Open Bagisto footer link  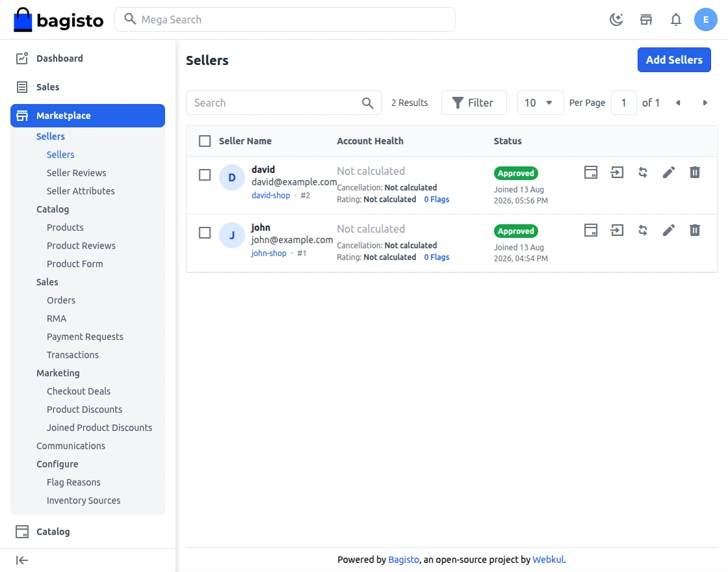coord(404,560)
